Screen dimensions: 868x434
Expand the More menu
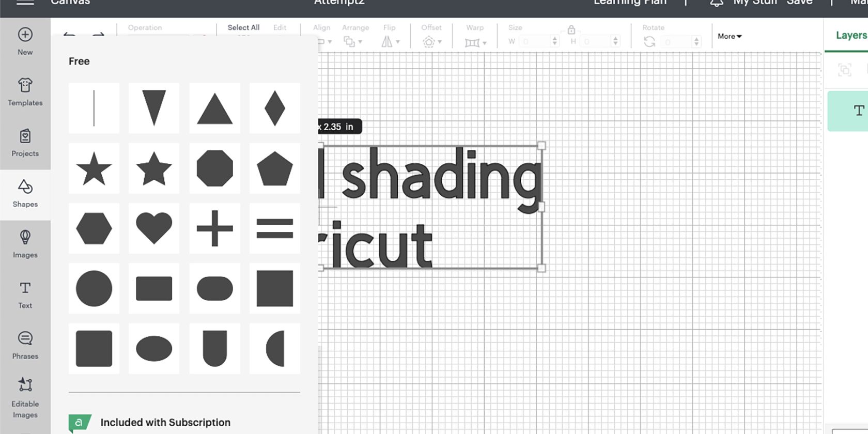[x=730, y=36]
